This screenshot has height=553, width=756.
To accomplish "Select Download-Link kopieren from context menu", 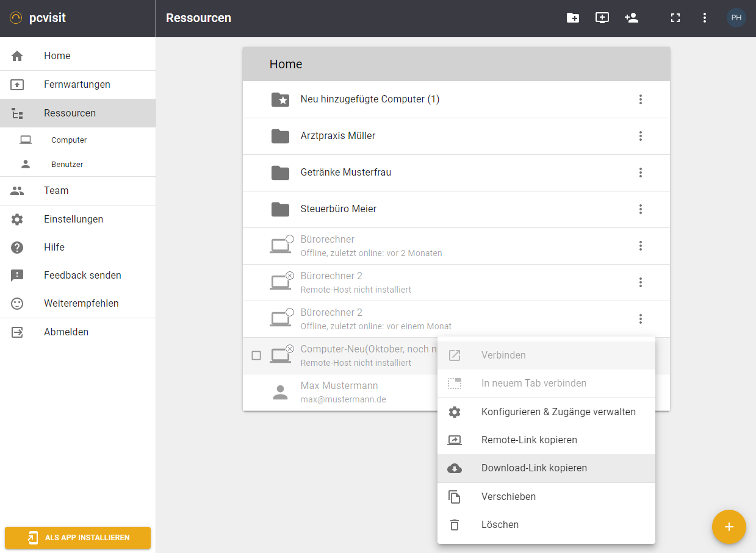I will point(534,468).
